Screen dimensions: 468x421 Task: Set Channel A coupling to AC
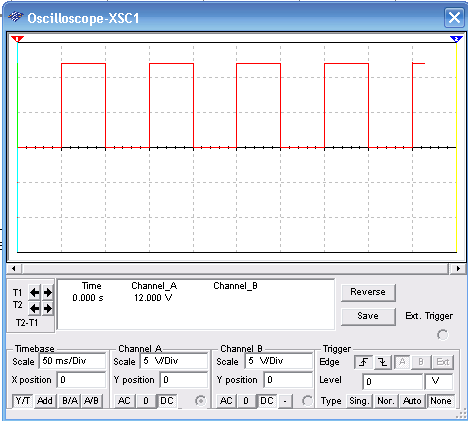coord(124,401)
